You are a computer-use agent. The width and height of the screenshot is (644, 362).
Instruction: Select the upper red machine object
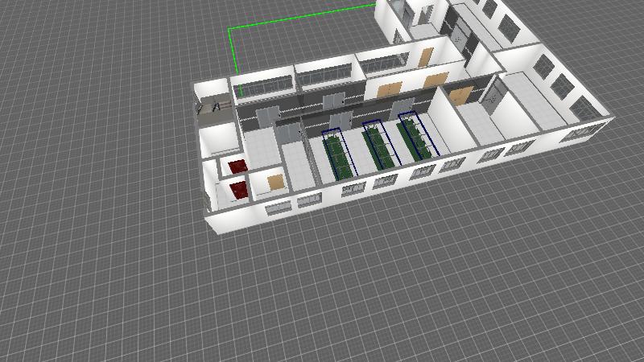point(237,167)
